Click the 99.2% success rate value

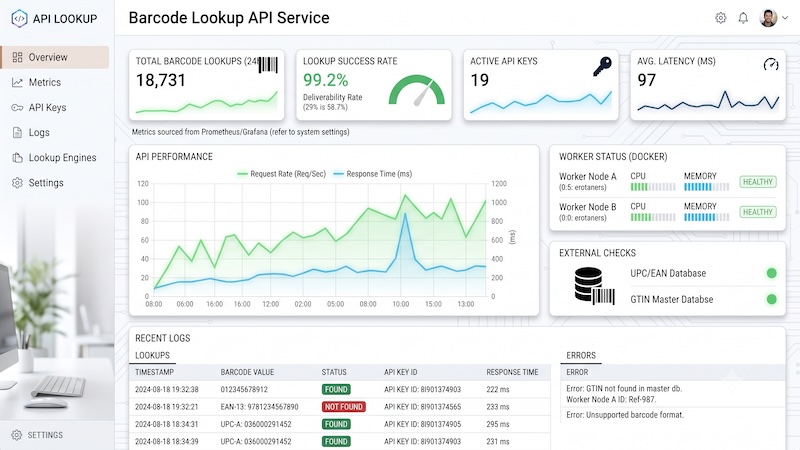pyautogui.click(x=326, y=80)
